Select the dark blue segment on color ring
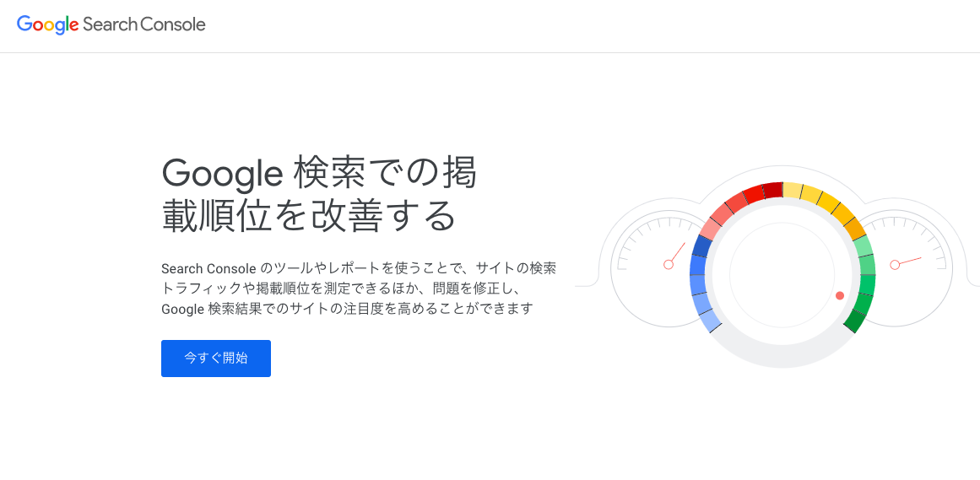This screenshot has height=480, width=980. [x=701, y=245]
